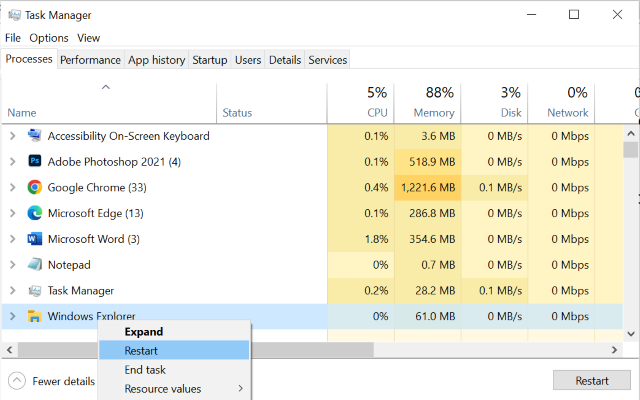Click the Adobe Photoshop 2021 icon
This screenshot has width=640, height=400.
pyautogui.click(x=35, y=161)
